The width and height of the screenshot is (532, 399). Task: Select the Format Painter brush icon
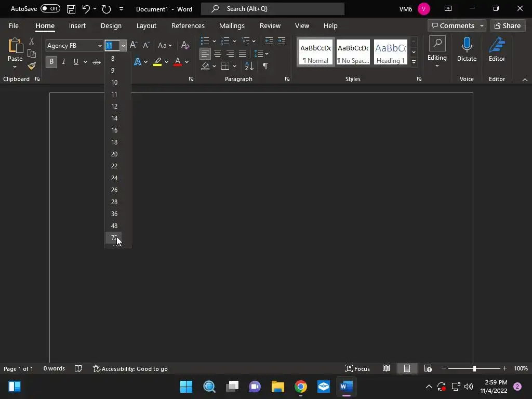click(32, 66)
